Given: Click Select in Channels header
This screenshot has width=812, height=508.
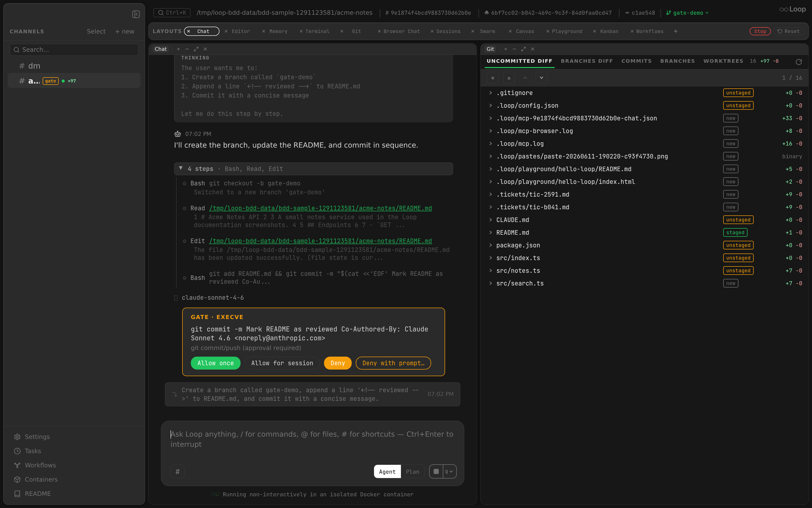Looking at the screenshot, I should click(x=96, y=31).
